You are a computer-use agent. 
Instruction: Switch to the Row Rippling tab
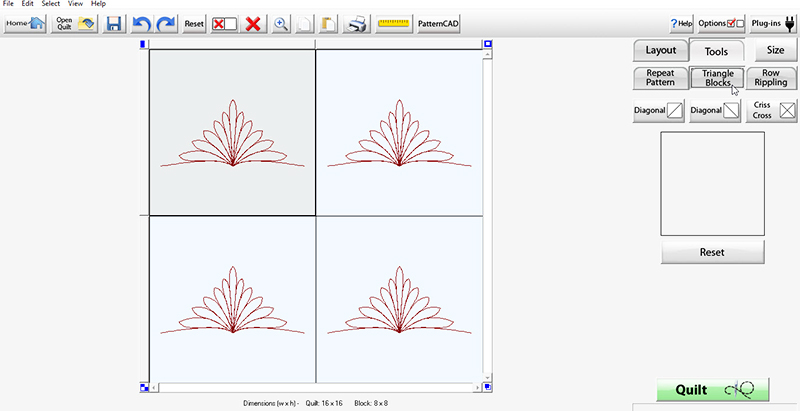[772, 79]
